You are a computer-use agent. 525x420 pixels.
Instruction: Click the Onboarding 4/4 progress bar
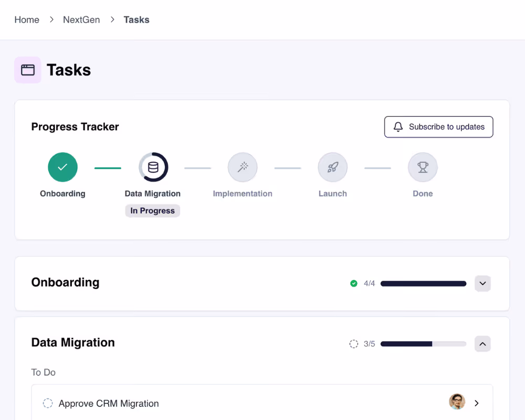[424, 283]
